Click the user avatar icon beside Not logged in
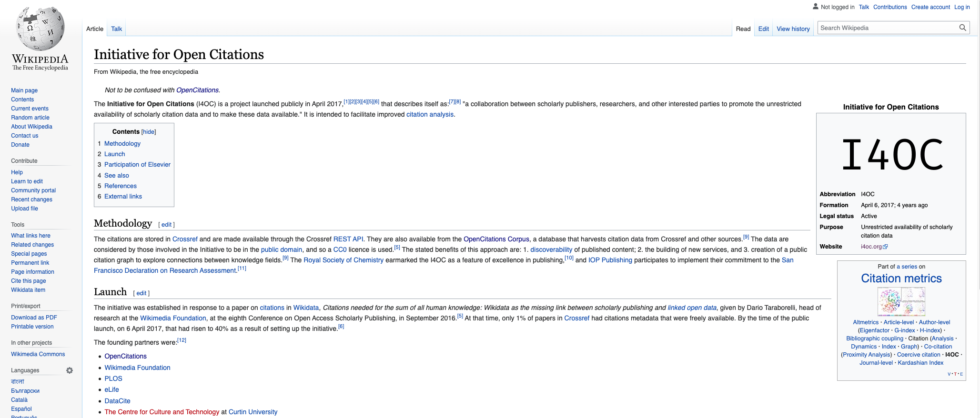The image size is (980, 418). [x=815, y=7]
